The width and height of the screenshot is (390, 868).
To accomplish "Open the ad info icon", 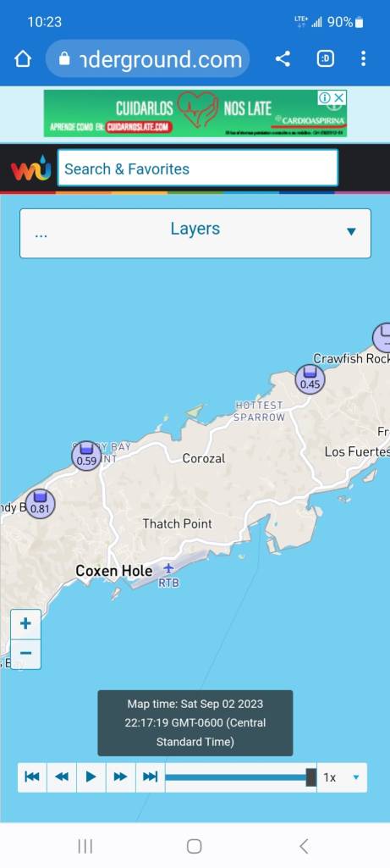I will [x=325, y=98].
